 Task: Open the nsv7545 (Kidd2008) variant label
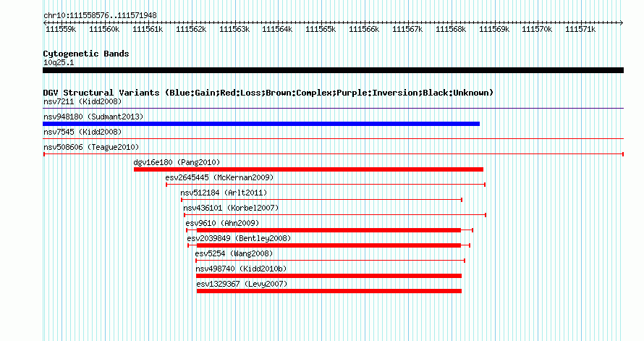pos(82,132)
